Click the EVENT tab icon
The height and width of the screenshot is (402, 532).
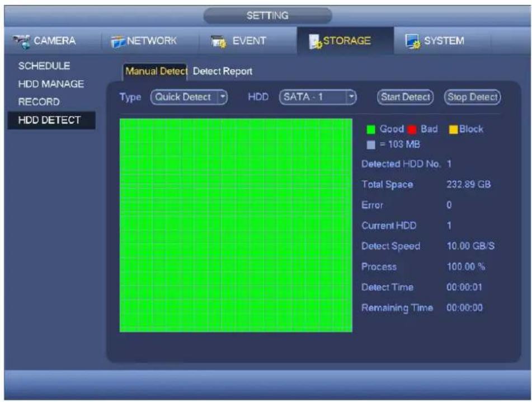pos(219,42)
